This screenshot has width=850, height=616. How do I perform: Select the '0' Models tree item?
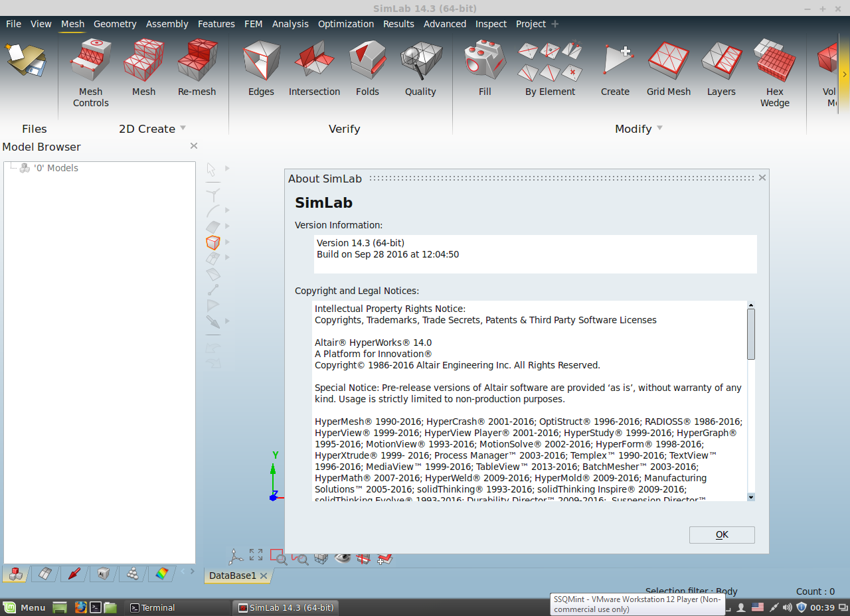pyautogui.click(x=56, y=168)
